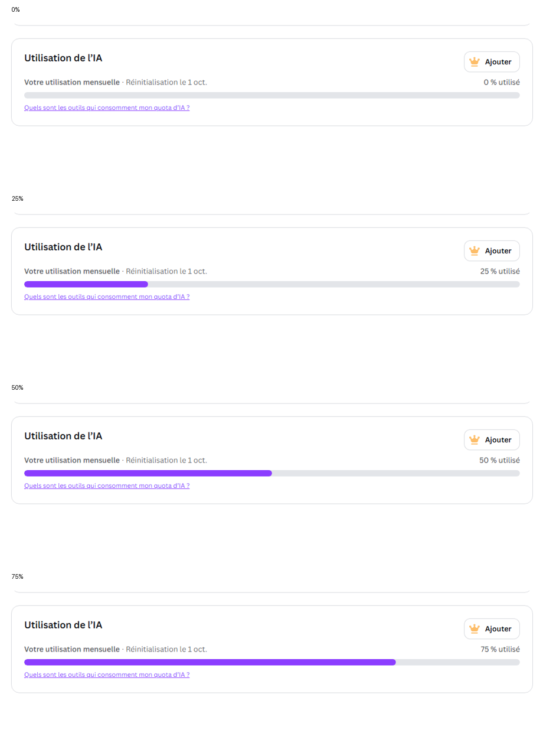
Task: Click the '0 % utilisé' usage label
Action: coord(502,82)
